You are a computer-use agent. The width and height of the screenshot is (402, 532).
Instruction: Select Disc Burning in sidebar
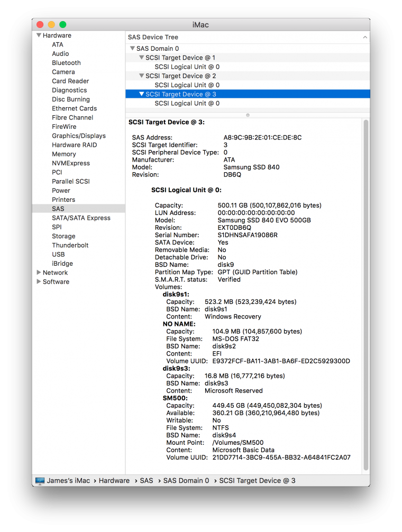[71, 99]
